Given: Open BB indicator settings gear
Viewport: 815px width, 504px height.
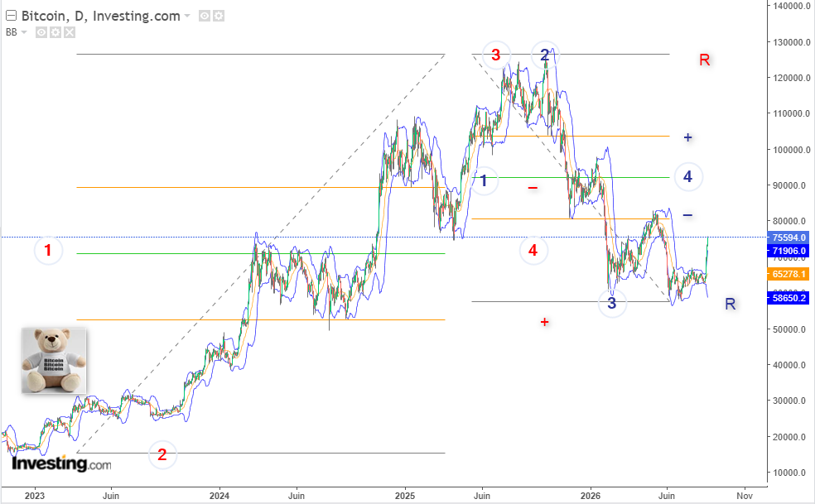Looking at the screenshot, I should pyautogui.click(x=55, y=33).
